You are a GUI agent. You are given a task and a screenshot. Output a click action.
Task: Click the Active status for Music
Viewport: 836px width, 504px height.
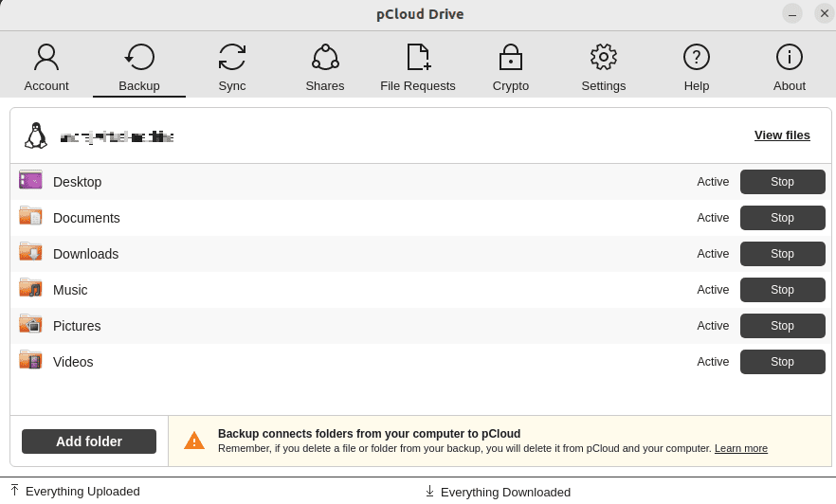713,290
